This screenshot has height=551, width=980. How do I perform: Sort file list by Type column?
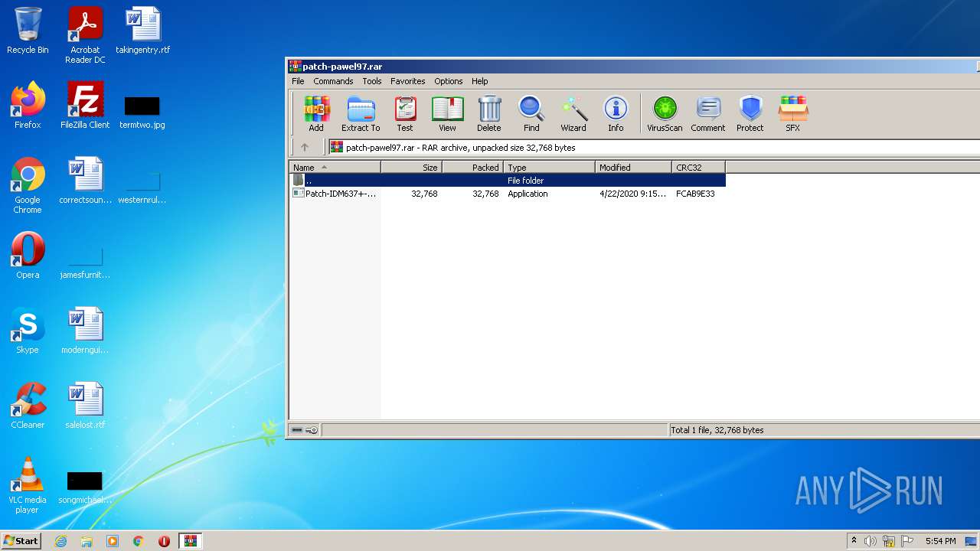pyautogui.click(x=549, y=167)
